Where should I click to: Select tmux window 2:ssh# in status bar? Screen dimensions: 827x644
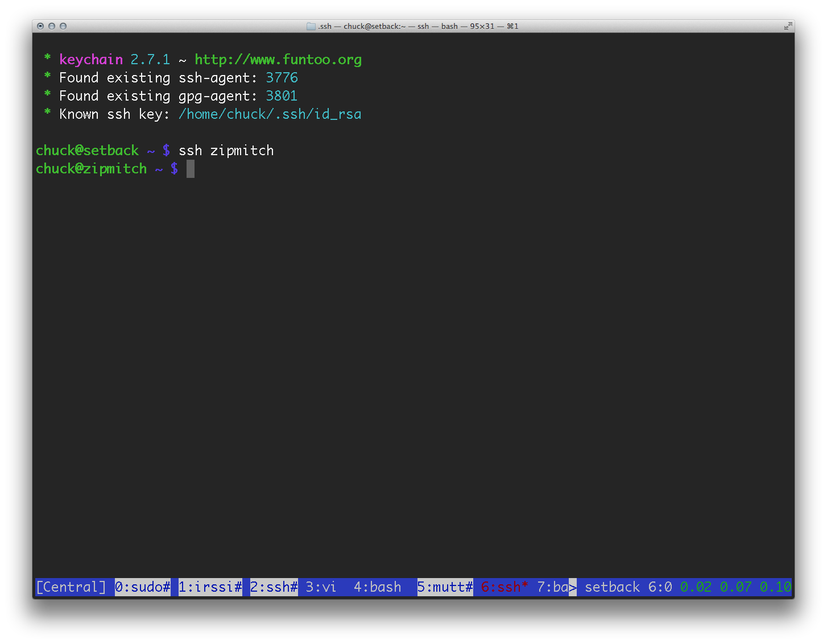(274, 587)
